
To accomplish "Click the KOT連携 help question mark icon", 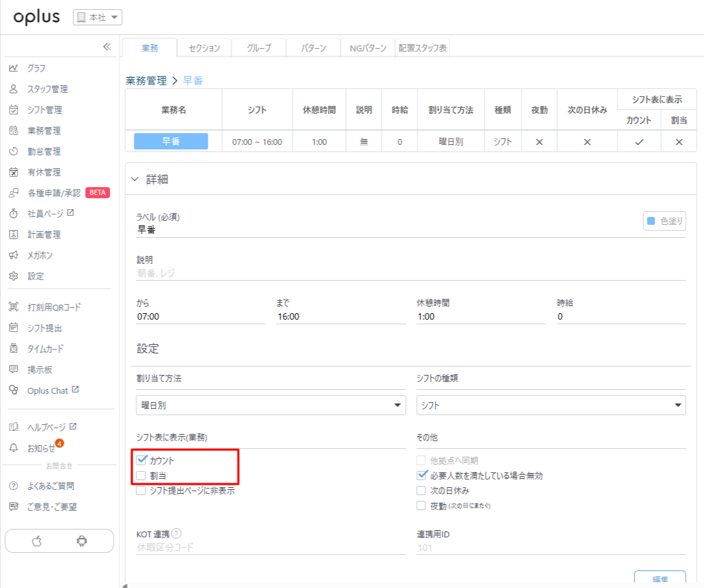I will (x=177, y=533).
